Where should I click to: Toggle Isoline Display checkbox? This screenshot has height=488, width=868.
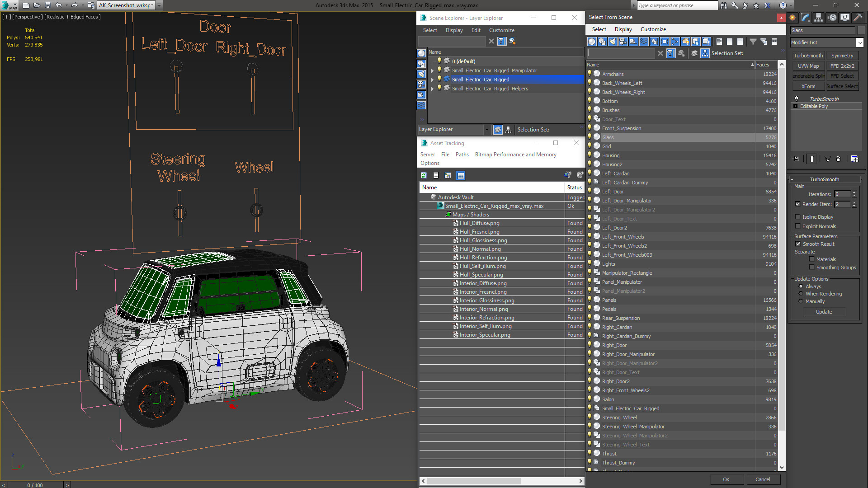point(798,217)
